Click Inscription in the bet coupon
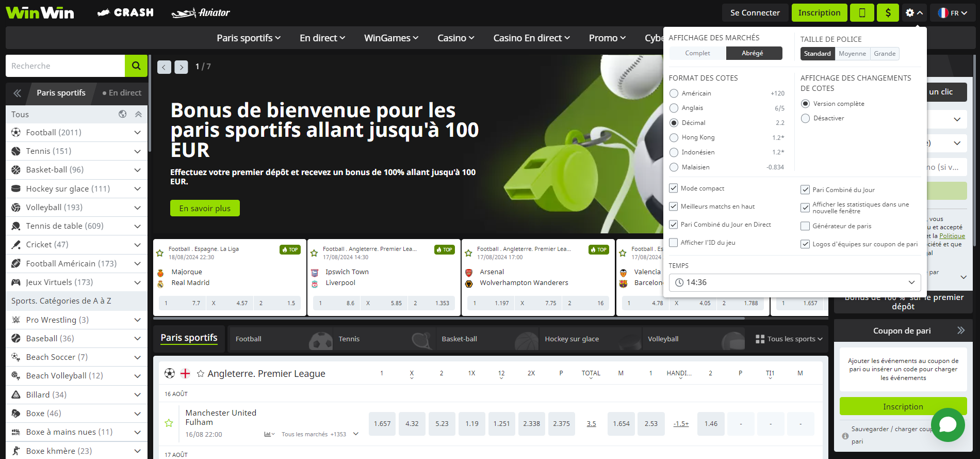 [x=903, y=406]
